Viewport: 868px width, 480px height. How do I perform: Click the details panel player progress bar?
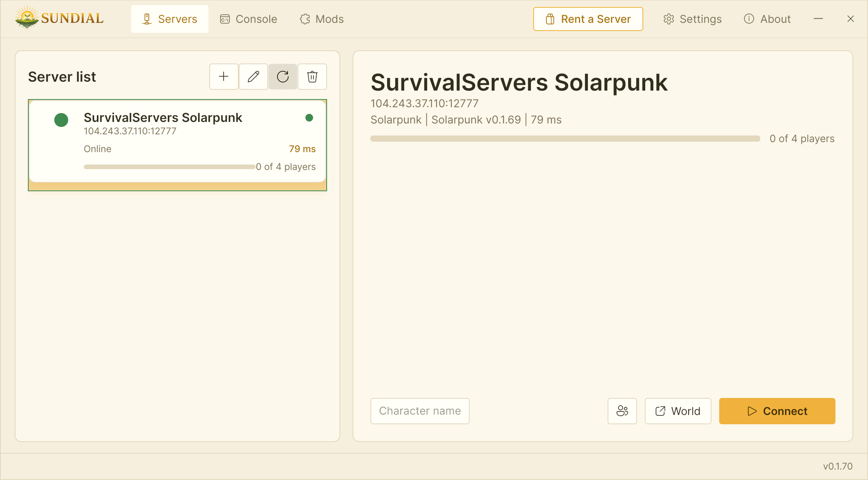(x=565, y=139)
